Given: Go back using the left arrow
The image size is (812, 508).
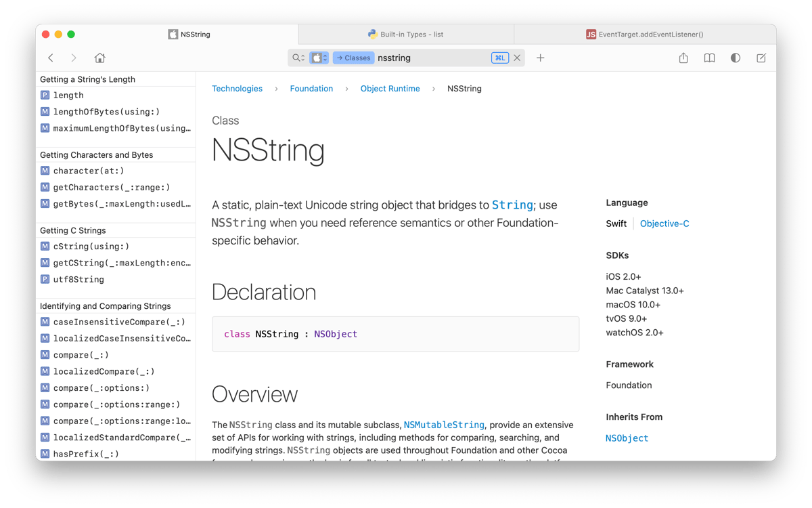Looking at the screenshot, I should coord(51,58).
